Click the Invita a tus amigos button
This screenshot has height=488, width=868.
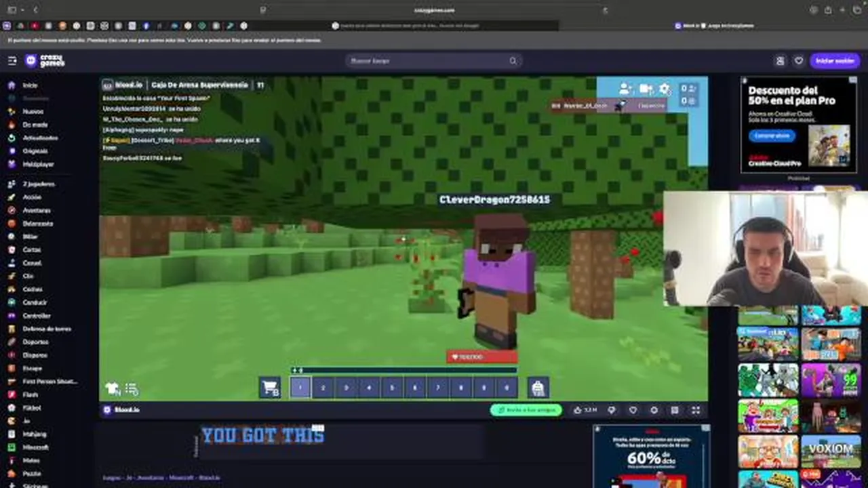coord(526,410)
